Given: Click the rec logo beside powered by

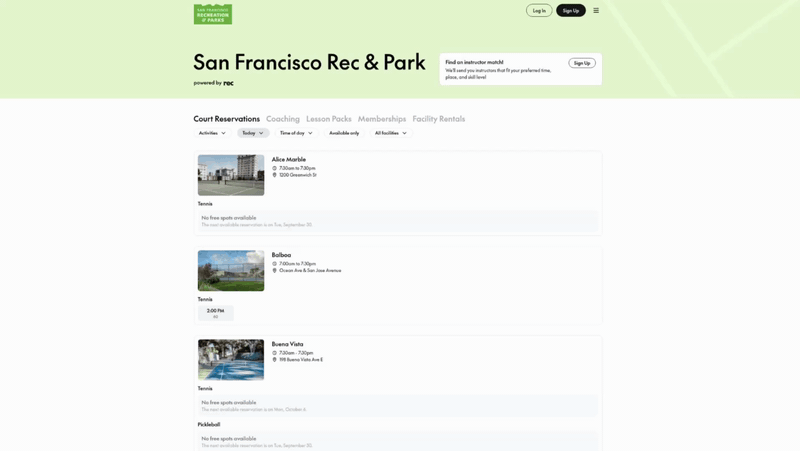Looking at the screenshot, I should [x=229, y=83].
